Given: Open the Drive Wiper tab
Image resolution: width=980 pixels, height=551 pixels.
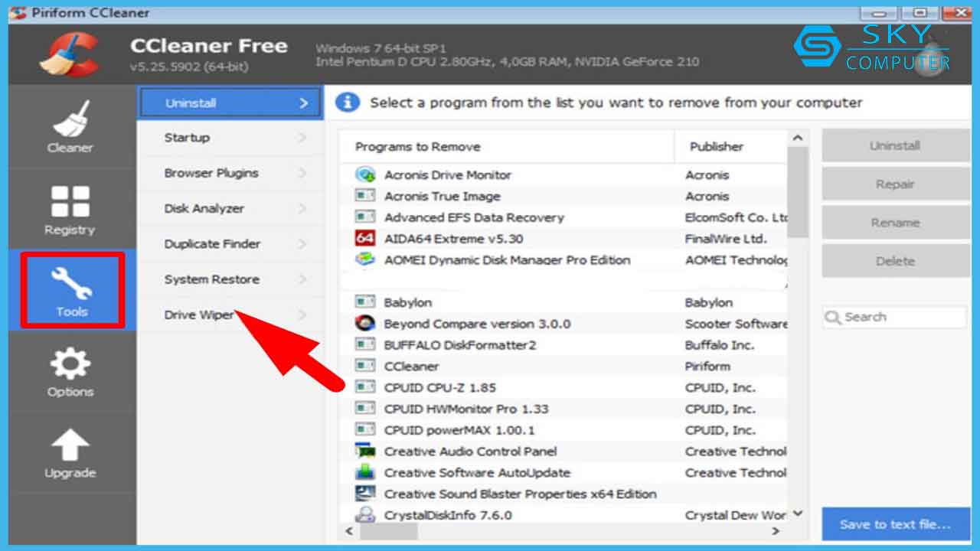Looking at the screenshot, I should tap(230, 315).
